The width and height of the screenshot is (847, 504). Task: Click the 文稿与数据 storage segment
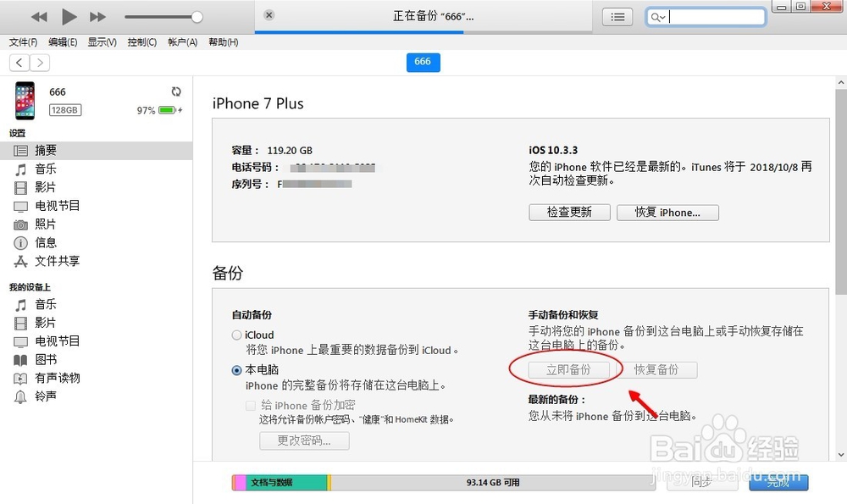coord(287,482)
